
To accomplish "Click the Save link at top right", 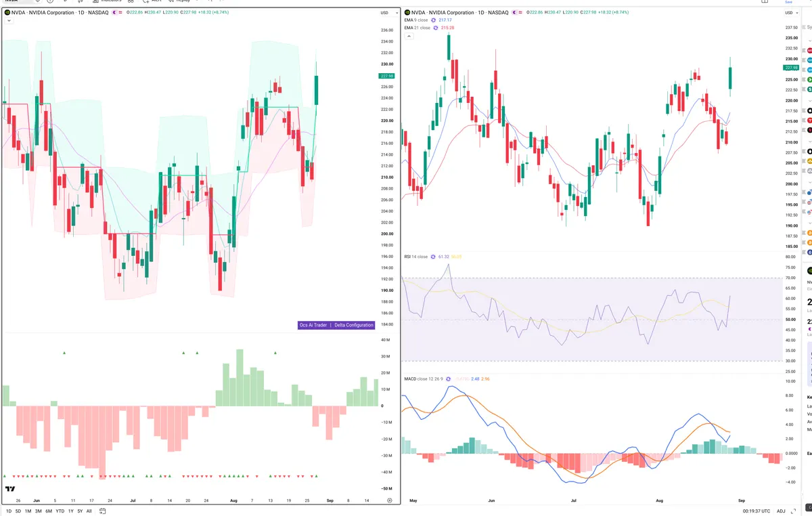I will [x=788, y=2].
